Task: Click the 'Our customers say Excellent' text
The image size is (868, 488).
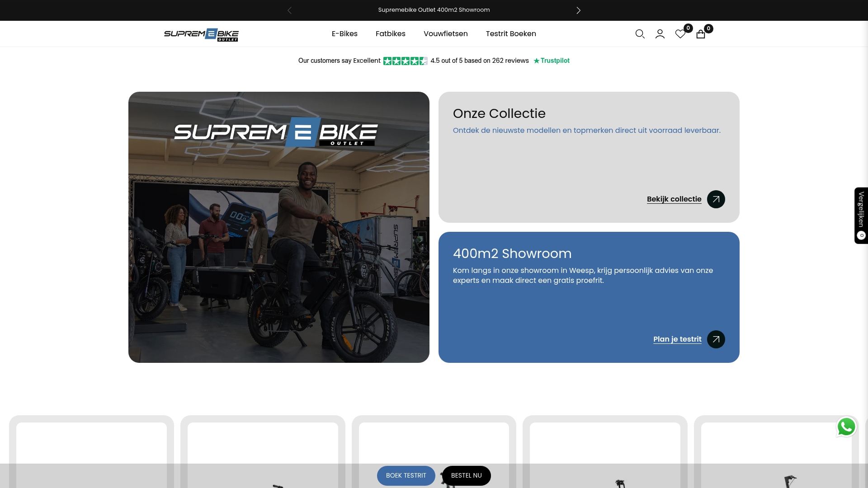Action: pos(339,61)
